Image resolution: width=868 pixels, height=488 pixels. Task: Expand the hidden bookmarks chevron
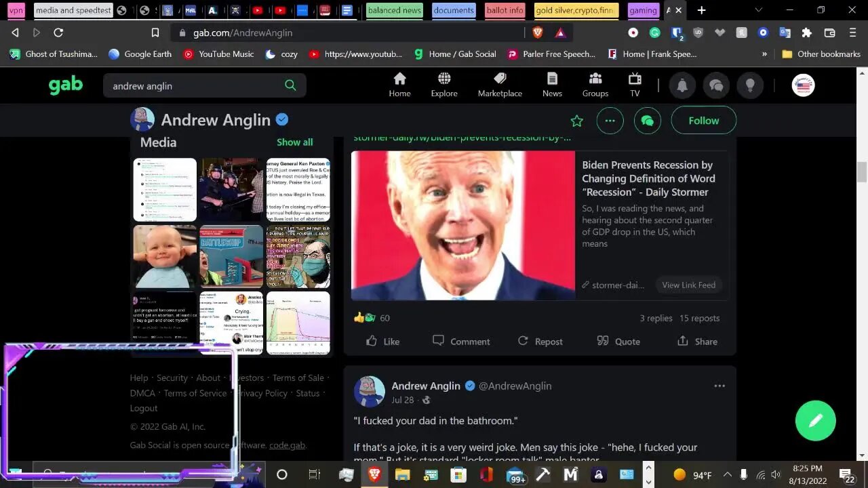point(765,54)
